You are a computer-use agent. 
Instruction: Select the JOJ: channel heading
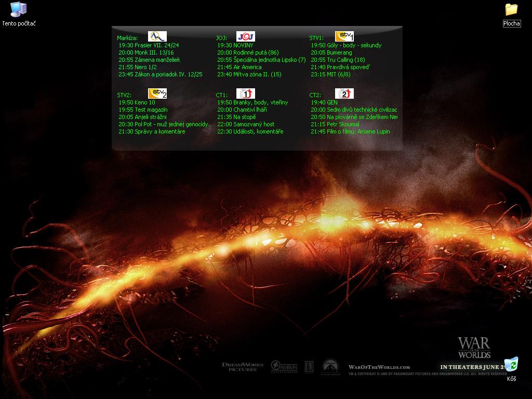pos(221,38)
